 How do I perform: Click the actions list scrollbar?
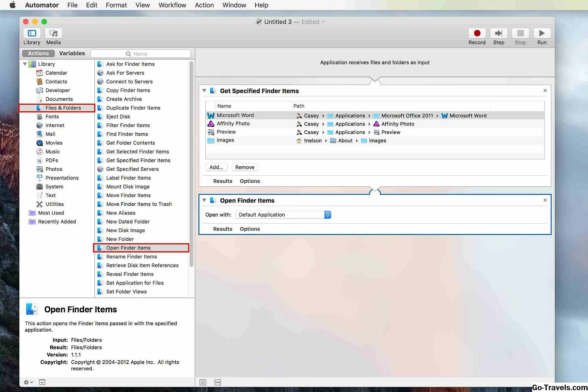click(192, 164)
